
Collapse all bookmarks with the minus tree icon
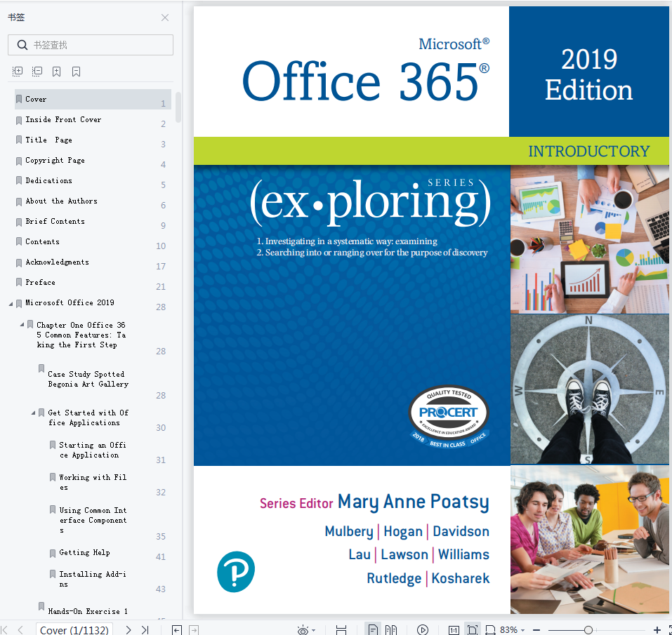37,71
